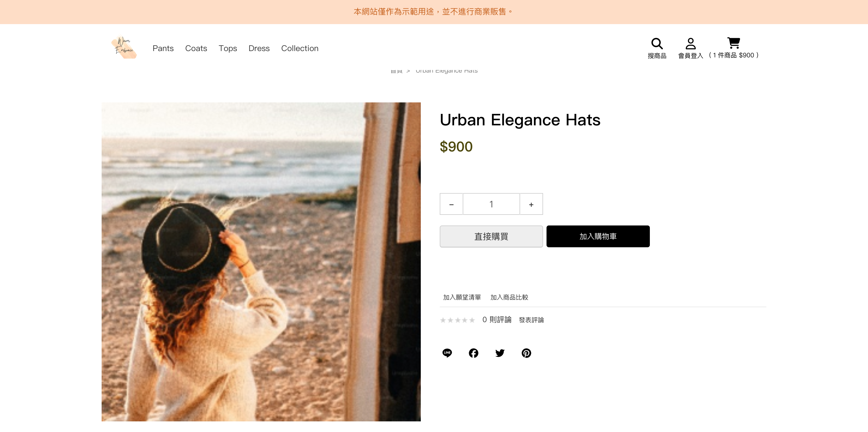
Task: Focus the quantity input field
Action: 491,204
